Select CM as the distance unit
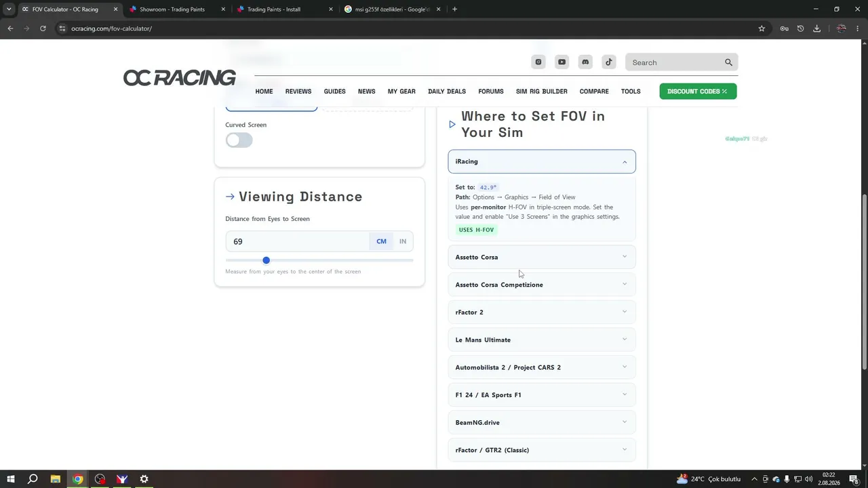Image resolution: width=868 pixels, height=488 pixels. 381,241
